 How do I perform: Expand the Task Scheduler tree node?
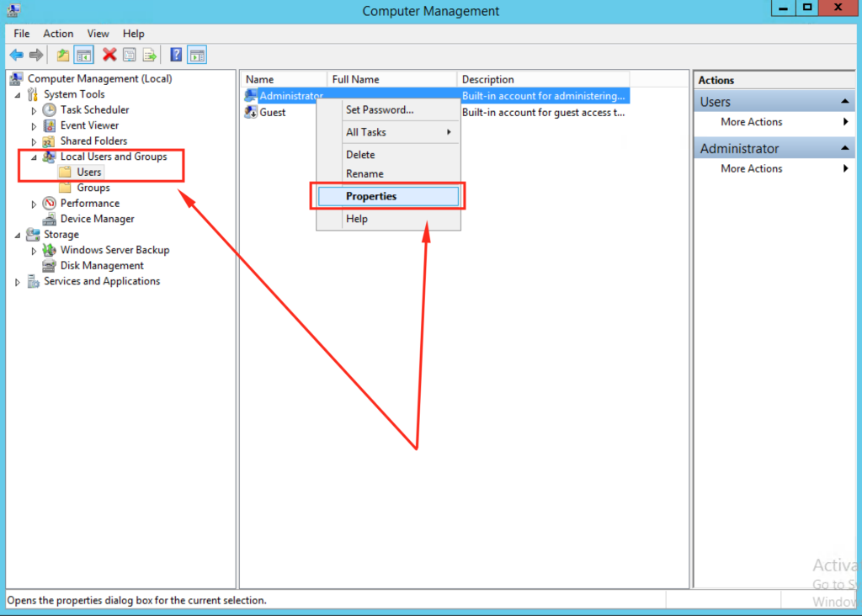[x=34, y=110]
